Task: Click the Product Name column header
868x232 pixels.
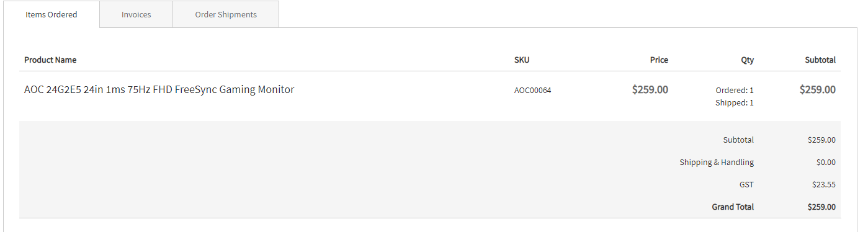Action: click(50, 60)
